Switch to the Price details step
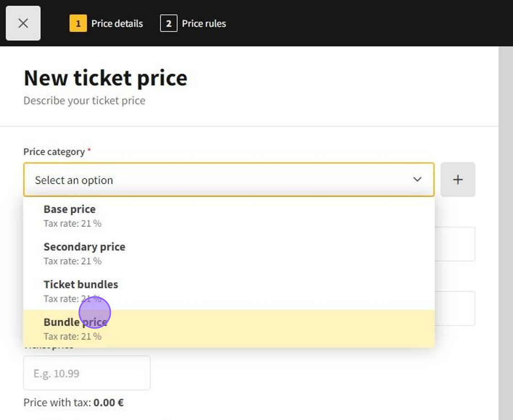The image size is (513, 420). 117,23
